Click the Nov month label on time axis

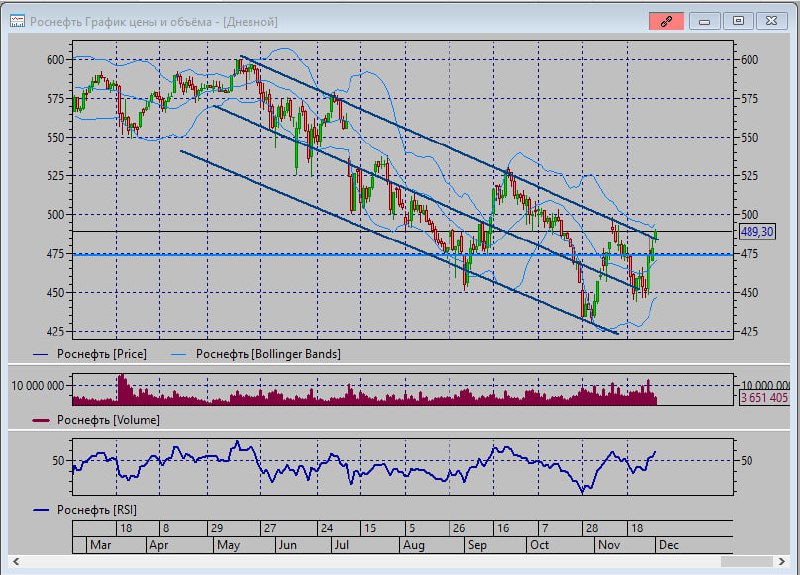(609, 545)
